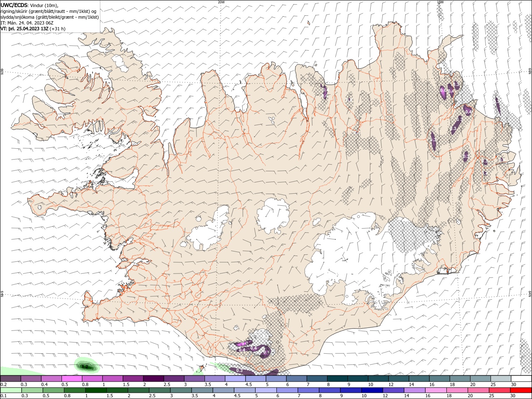Image resolution: width=532 pixels, height=399 pixels.
Task: Click the white 30 swatch ending upper legend
Action: [x=521, y=379]
